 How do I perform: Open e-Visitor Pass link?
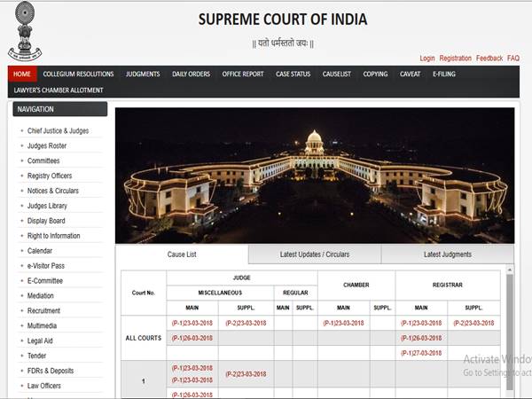[46, 266]
